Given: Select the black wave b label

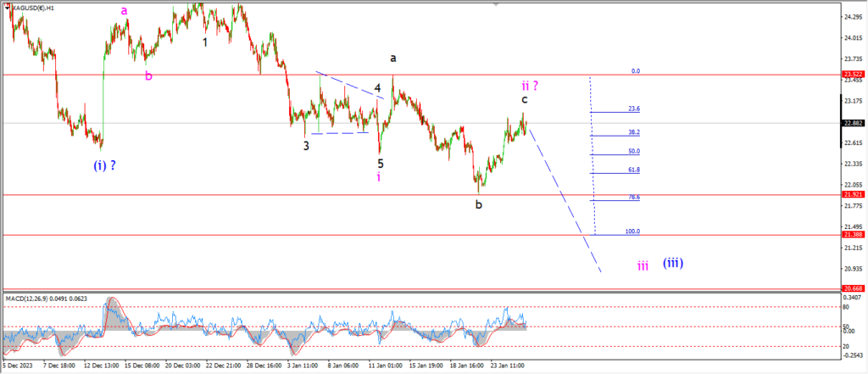Looking at the screenshot, I should tap(478, 205).
